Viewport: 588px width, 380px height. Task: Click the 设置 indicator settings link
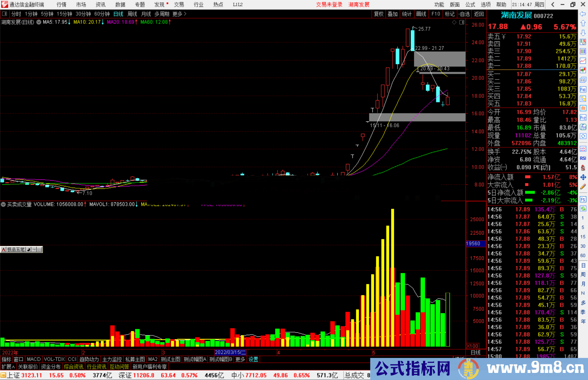[x=253, y=359]
